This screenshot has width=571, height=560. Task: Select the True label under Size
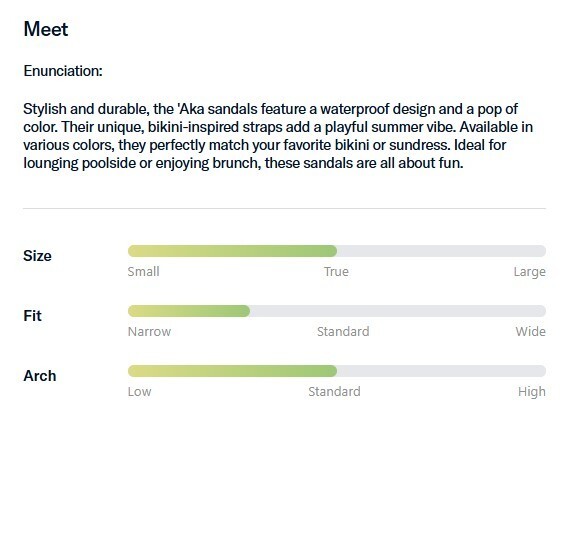click(x=336, y=272)
